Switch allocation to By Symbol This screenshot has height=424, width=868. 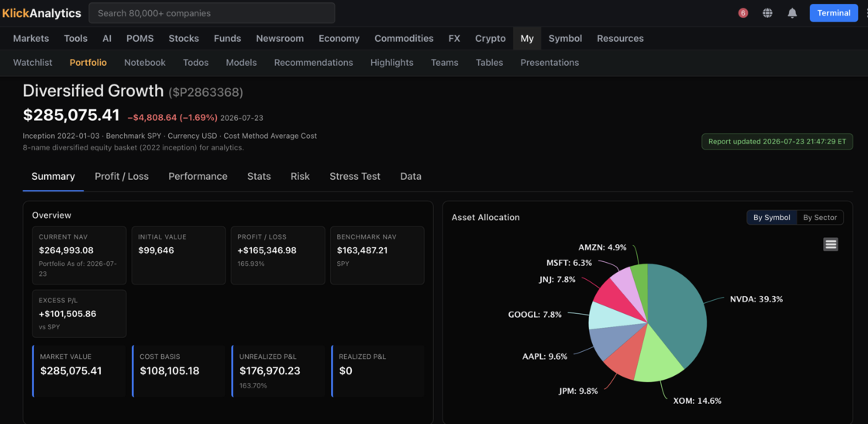click(772, 218)
